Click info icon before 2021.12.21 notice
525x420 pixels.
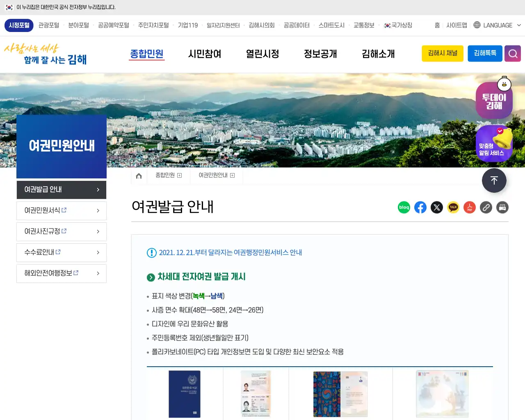click(x=151, y=253)
